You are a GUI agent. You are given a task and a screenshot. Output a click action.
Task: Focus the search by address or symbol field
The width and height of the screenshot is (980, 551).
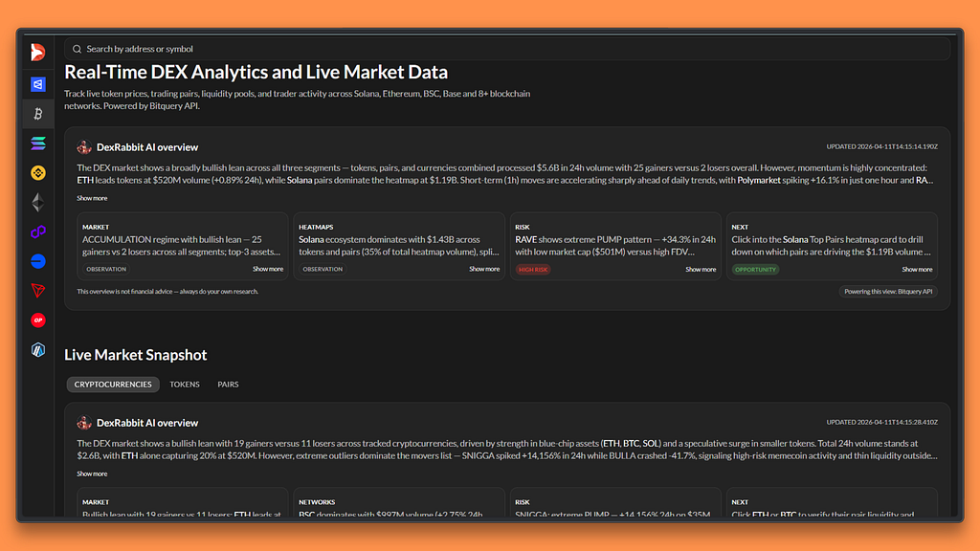[507, 49]
